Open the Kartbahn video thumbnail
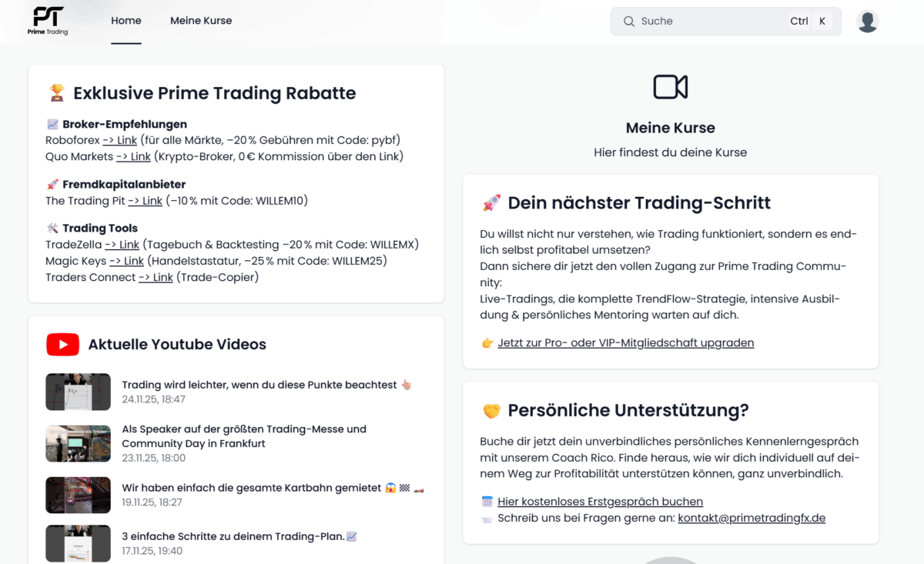The image size is (924, 564). pyautogui.click(x=78, y=496)
